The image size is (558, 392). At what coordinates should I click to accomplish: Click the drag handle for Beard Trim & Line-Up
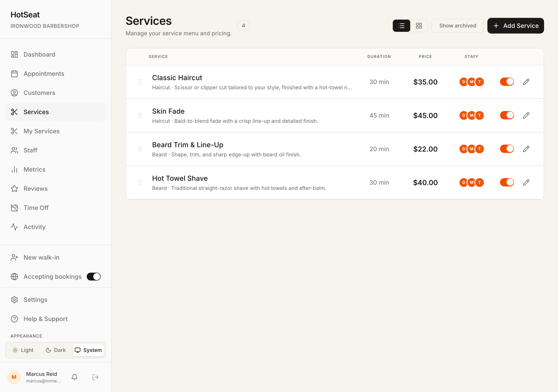[x=140, y=149]
